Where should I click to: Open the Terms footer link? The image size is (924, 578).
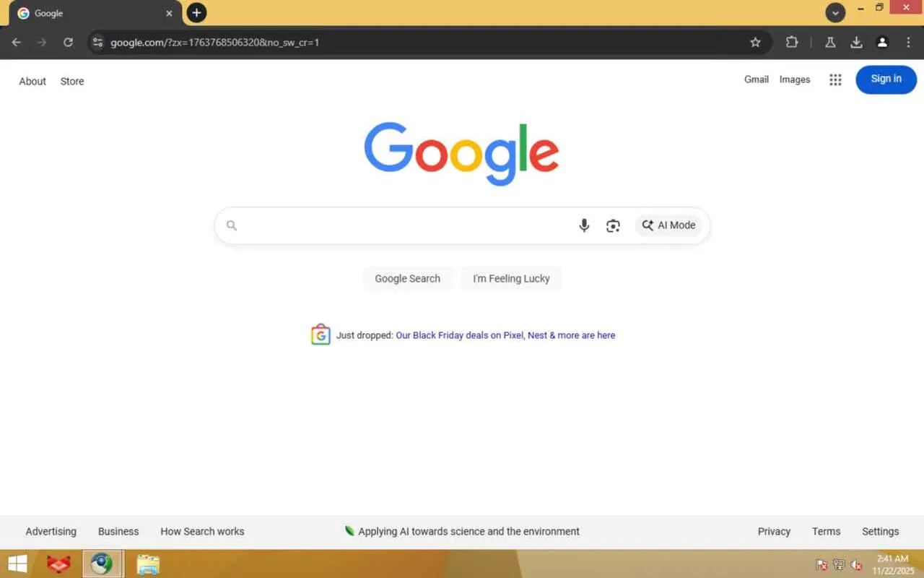click(x=826, y=531)
